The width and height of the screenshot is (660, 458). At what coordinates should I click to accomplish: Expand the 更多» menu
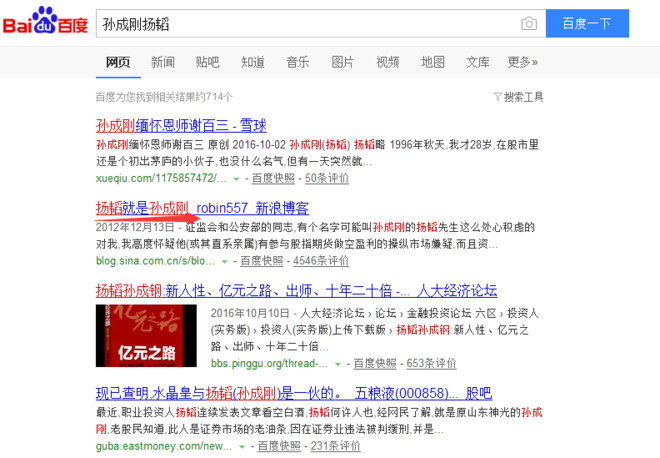coord(522,62)
